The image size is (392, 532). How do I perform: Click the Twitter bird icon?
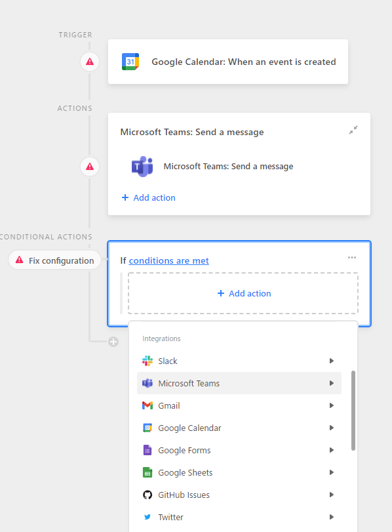pyautogui.click(x=147, y=517)
